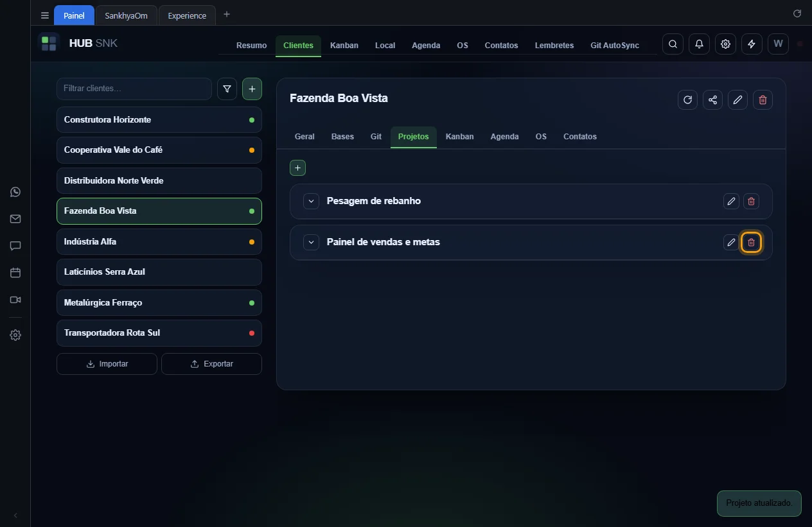Click the reload icon in the tab bar
This screenshot has height=527, width=812.
point(797,13)
